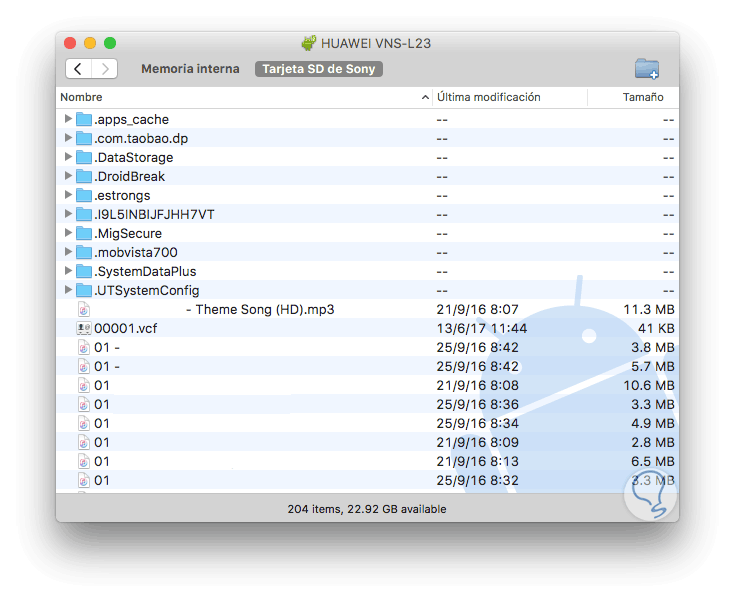
Task: Expand the .apps_cache folder triangle
Action: (68, 119)
